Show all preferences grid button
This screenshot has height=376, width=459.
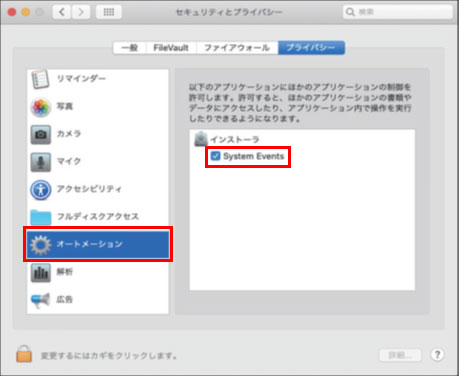pos(109,12)
